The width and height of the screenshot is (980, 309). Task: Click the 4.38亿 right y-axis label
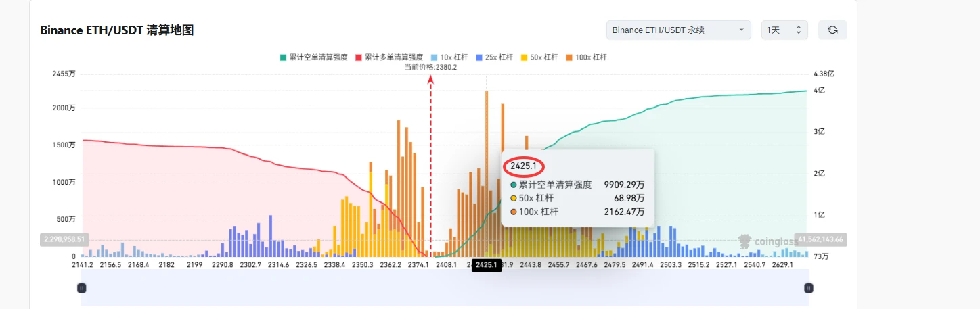click(x=824, y=74)
